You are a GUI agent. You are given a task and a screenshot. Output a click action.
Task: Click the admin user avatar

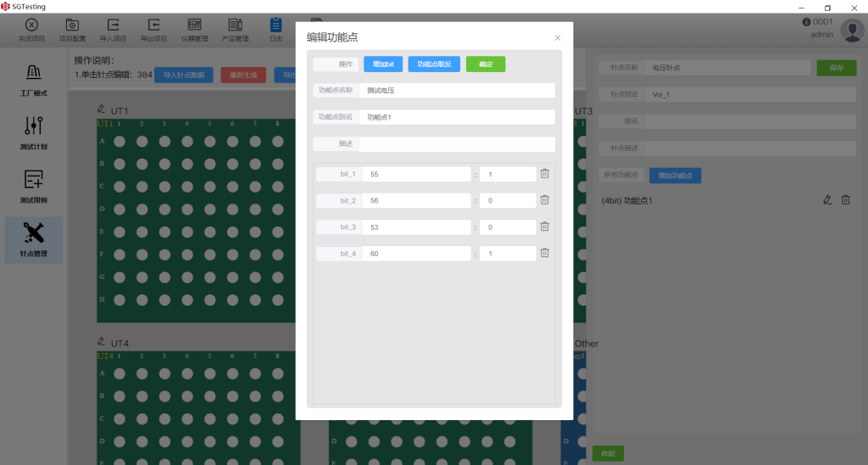[x=852, y=30]
